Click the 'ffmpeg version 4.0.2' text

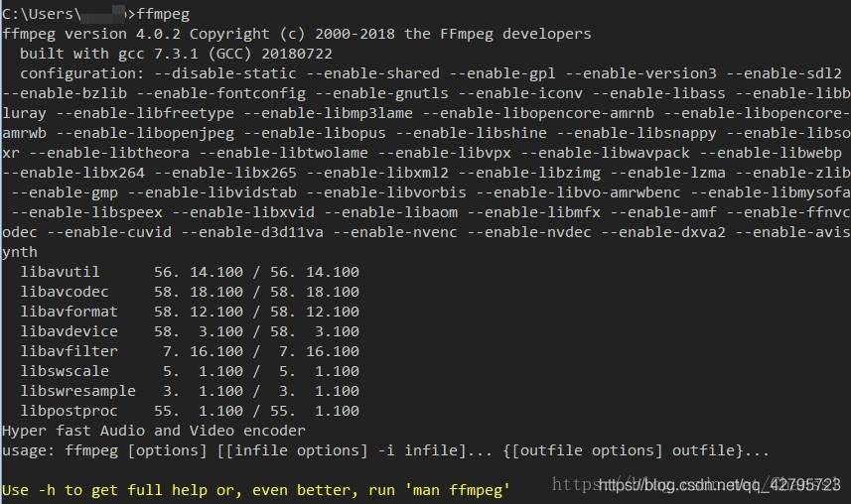(91, 34)
